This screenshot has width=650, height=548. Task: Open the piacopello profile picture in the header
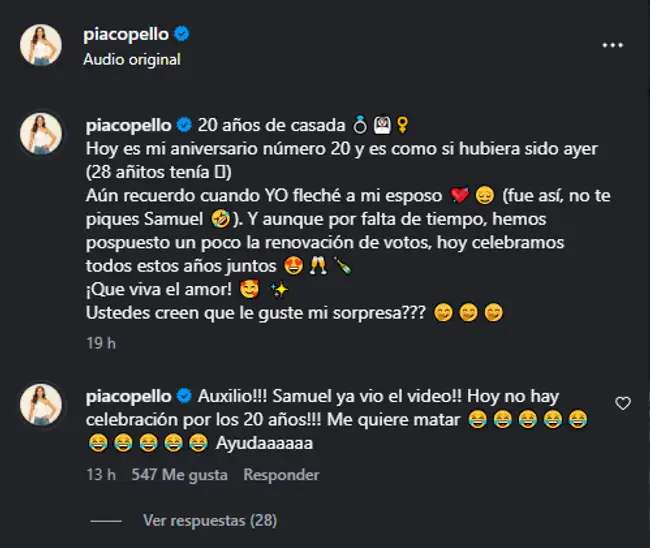point(42,45)
